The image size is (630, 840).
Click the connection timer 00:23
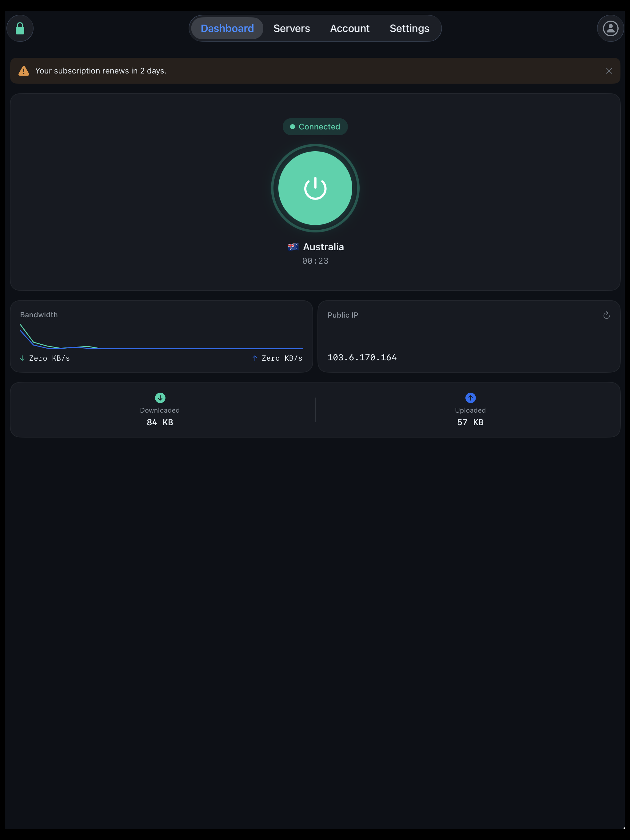point(315,261)
